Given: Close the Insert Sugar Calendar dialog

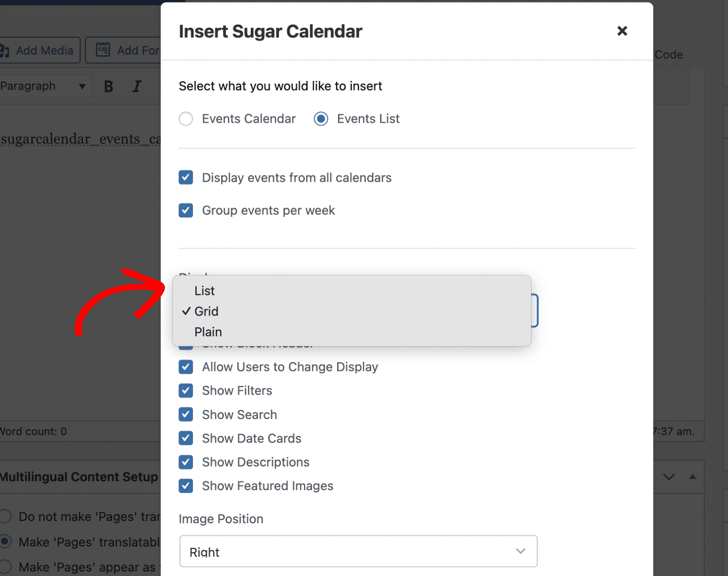Looking at the screenshot, I should click(x=622, y=31).
